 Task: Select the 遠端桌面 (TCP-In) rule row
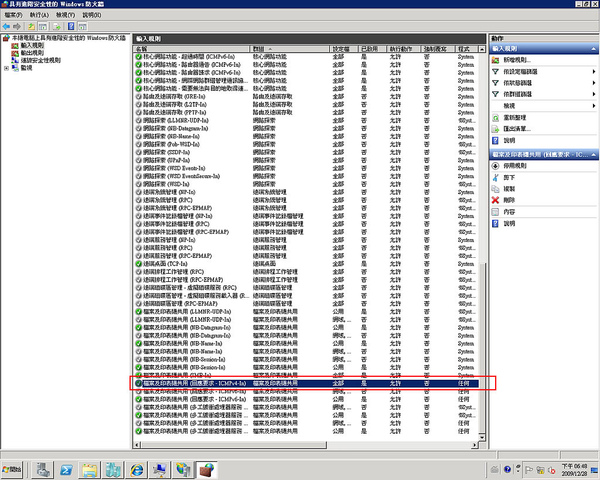306,264
